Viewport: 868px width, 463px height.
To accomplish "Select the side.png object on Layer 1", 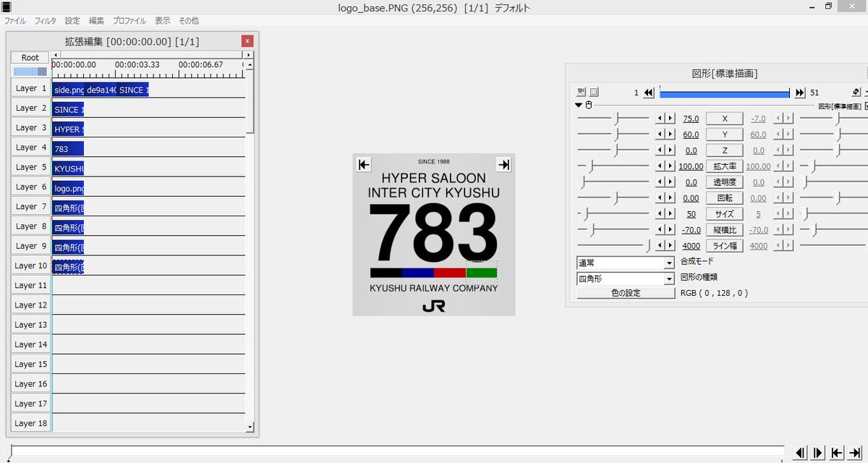I will 68,90.
